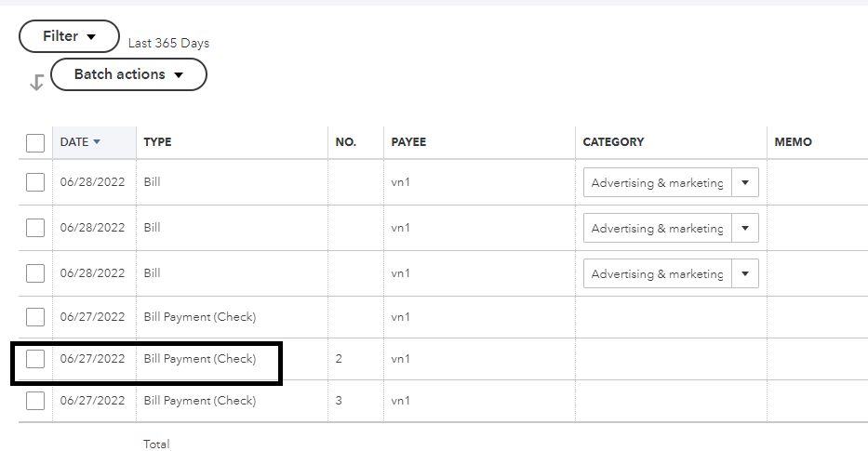This screenshot has width=868, height=451.
Task: Check the box for the topmost Bill row
Action: [35, 182]
